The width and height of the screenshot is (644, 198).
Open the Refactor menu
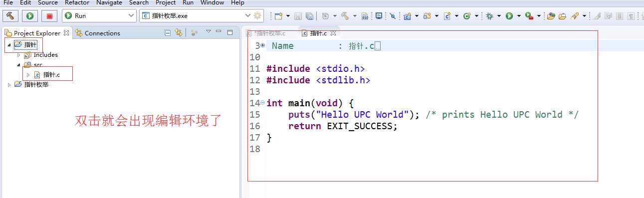[x=77, y=2]
